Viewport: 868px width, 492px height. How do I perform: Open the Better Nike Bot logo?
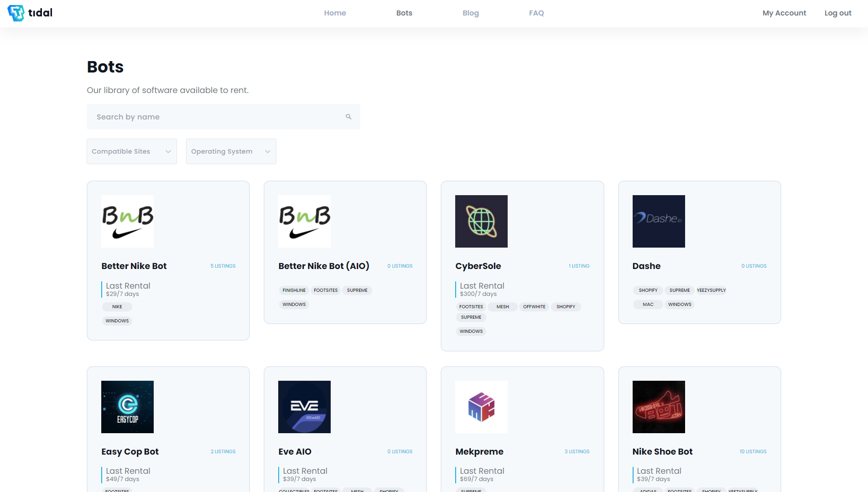pos(127,221)
